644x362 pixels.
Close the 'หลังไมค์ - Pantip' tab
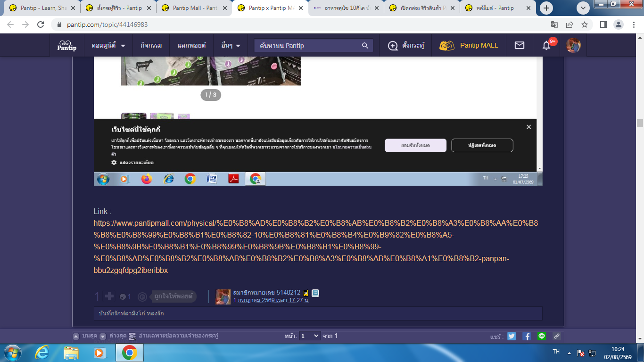pyautogui.click(x=528, y=8)
